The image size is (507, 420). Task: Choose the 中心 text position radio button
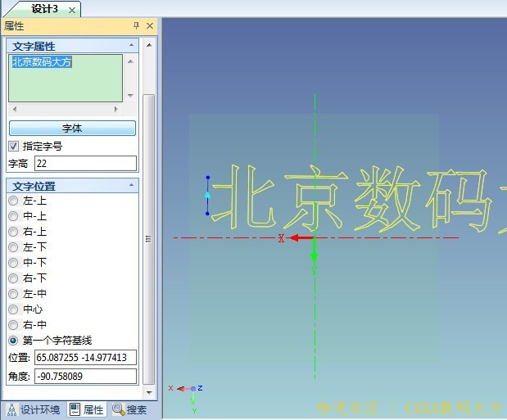point(13,309)
